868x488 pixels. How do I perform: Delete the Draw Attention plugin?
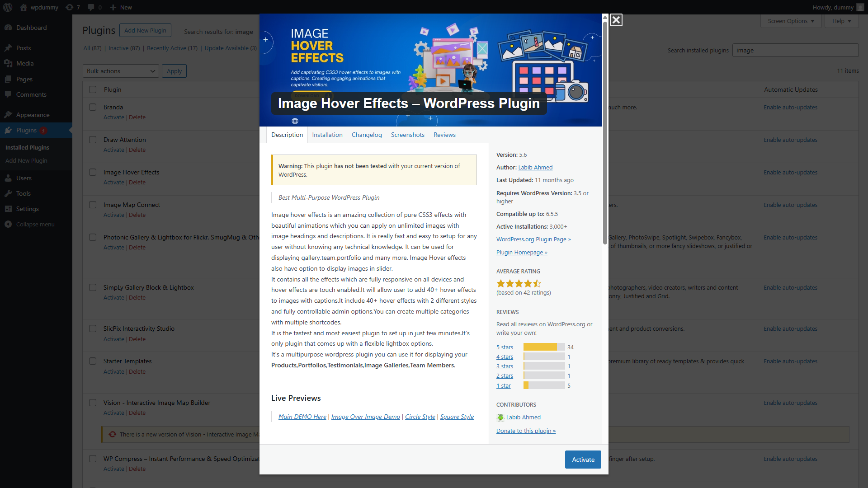point(137,150)
